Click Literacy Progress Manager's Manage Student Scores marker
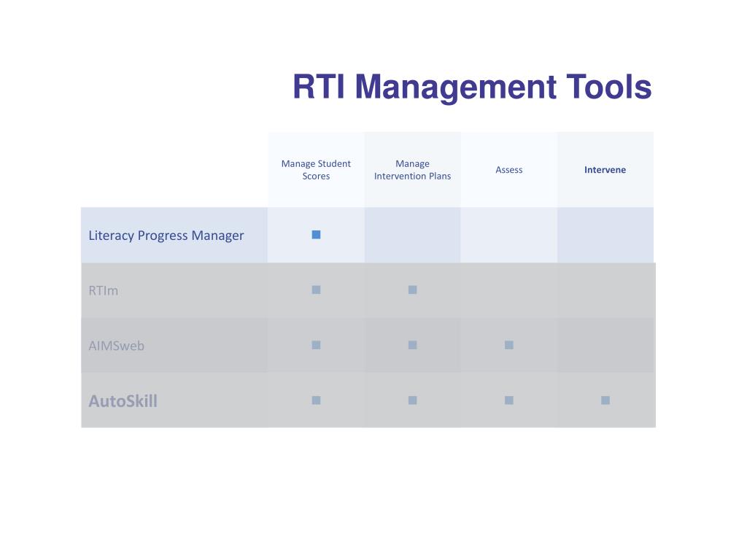Viewport: 747px width, 560px height. [316, 235]
